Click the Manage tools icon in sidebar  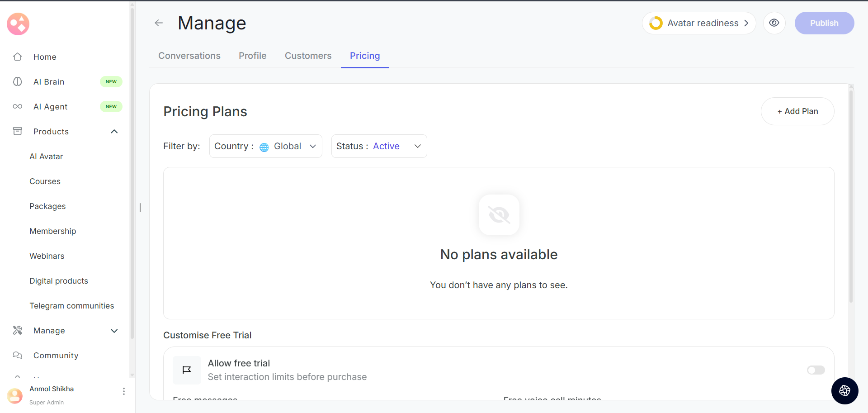click(18, 331)
